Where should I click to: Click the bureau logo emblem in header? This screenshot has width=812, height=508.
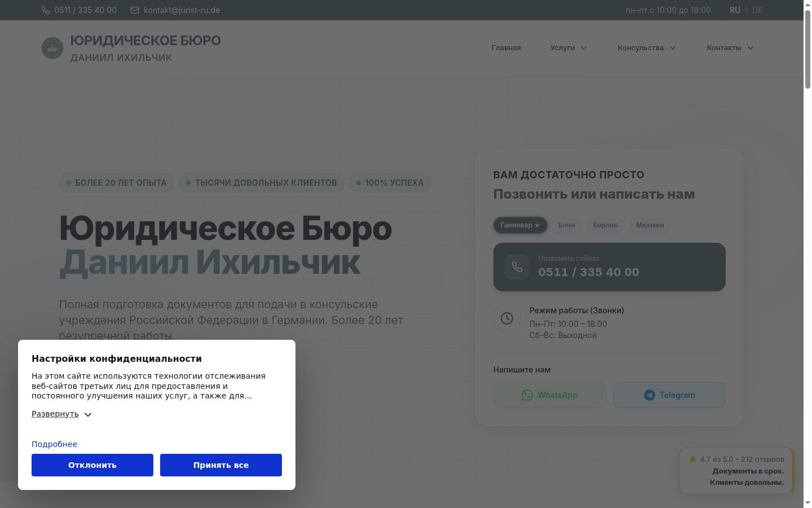point(52,48)
